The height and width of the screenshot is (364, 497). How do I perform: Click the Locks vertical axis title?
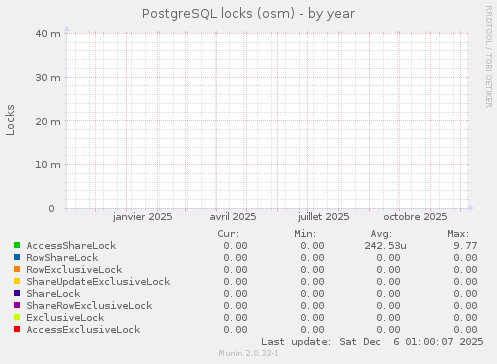click(x=11, y=120)
